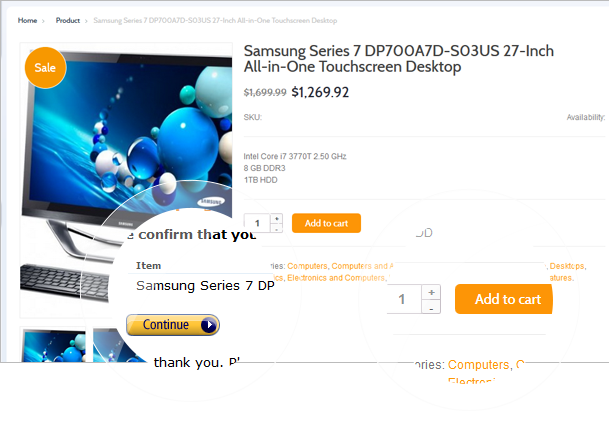Open the Computers category link

click(x=307, y=266)
